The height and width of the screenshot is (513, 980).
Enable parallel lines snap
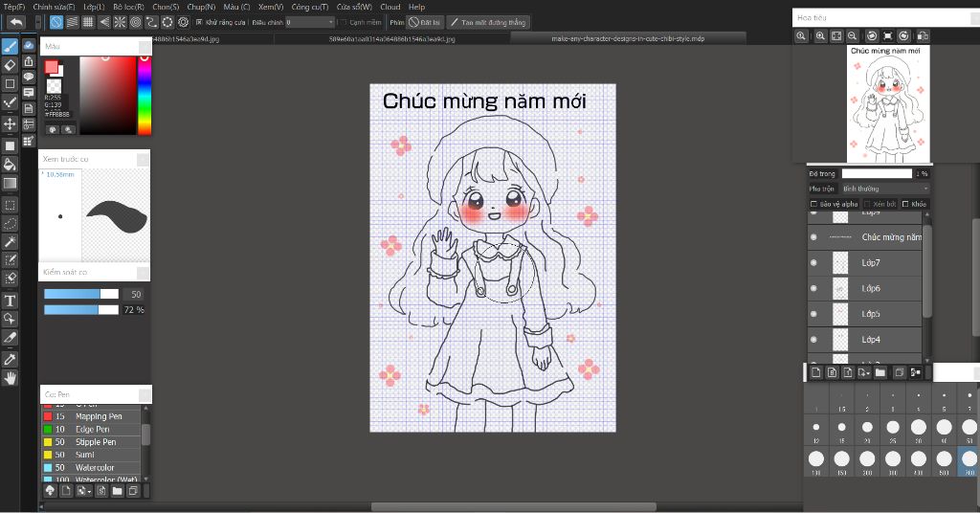pos(73,23)
